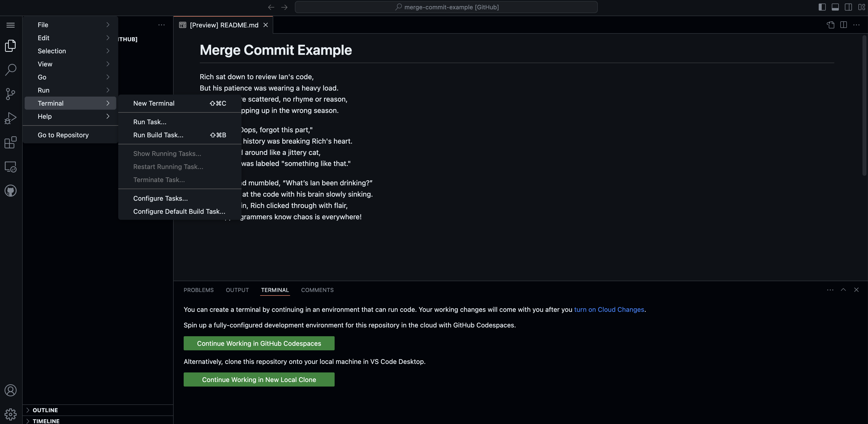Switch to the PROBLEMS tab
Screen dimensions: 868x424
tap(199, 290)
